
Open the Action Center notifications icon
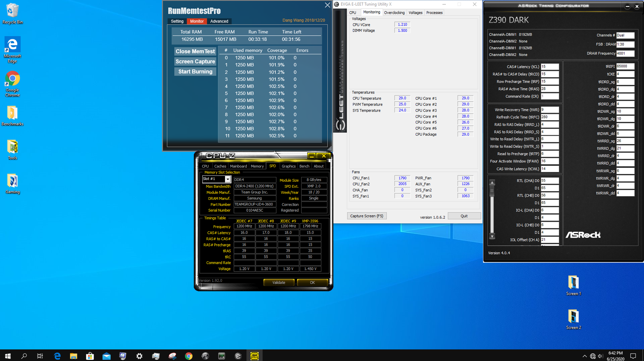click(633, 356)
